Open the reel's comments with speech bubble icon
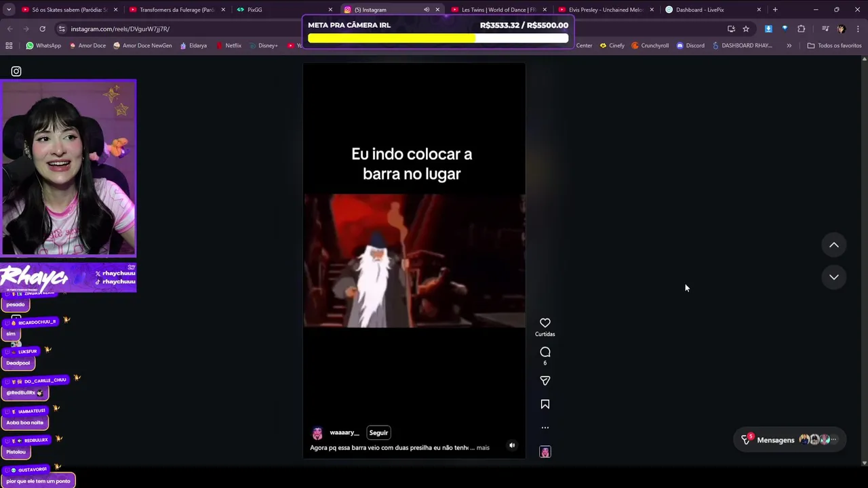The width and height of the screenshot is (868, 488). tap(545, 352)
